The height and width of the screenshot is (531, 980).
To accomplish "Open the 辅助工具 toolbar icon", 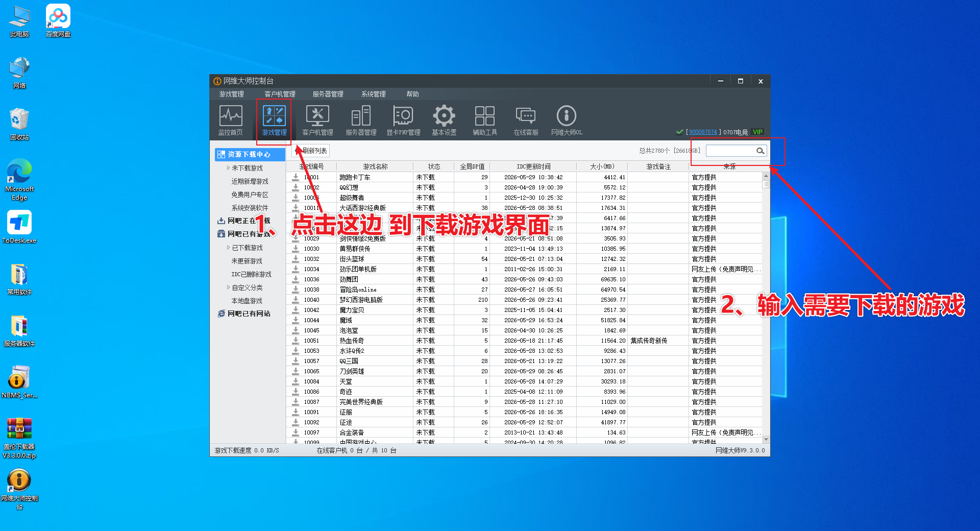I will (485, 120).
